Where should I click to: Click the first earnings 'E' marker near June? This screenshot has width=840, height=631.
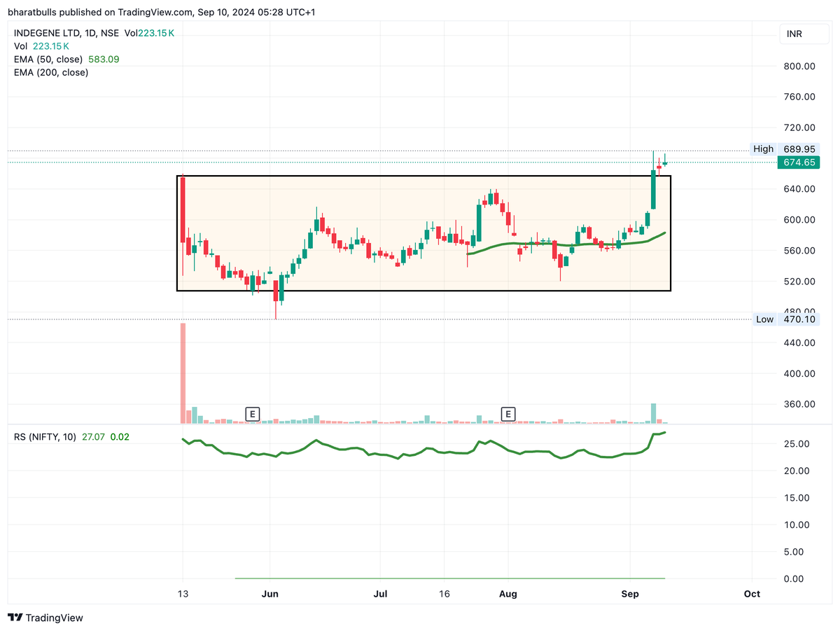[252, 414]
